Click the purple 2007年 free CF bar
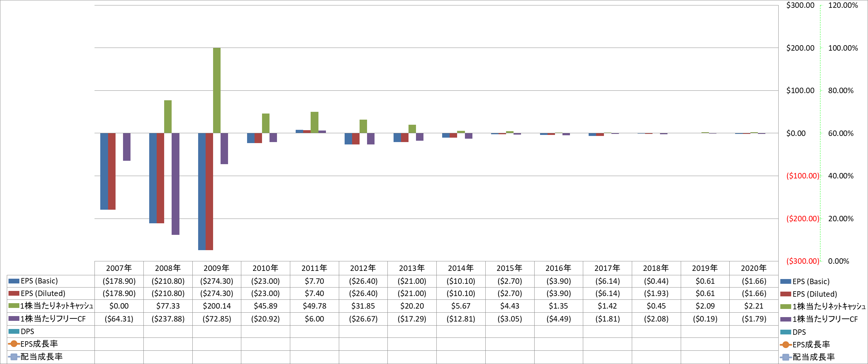The height and width of the screenshot is (364, 868). point(127,147)
